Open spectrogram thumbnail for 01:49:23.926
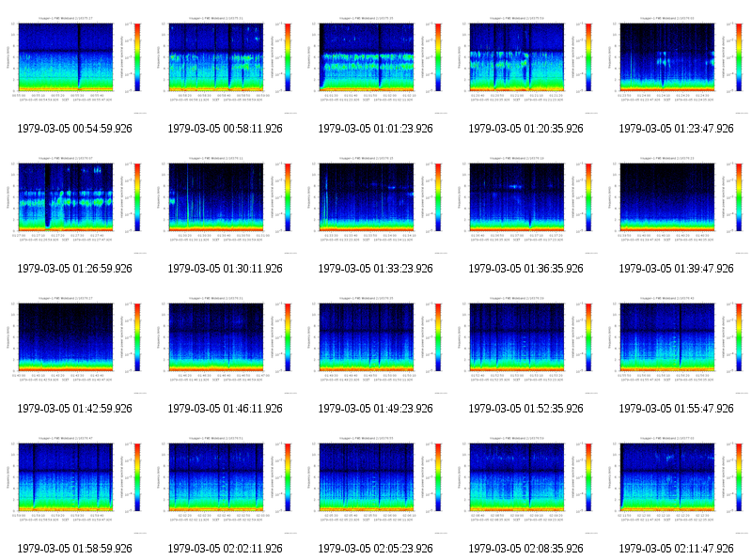 (375, 344)
